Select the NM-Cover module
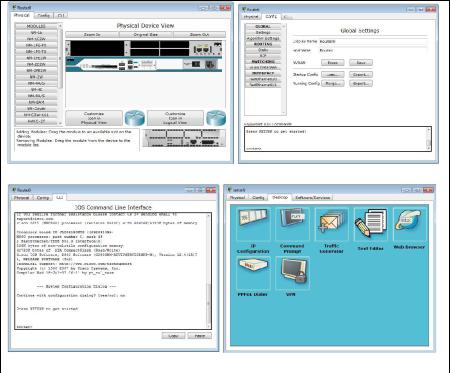The width and height of the screenshot is (450, 373). 36,109
